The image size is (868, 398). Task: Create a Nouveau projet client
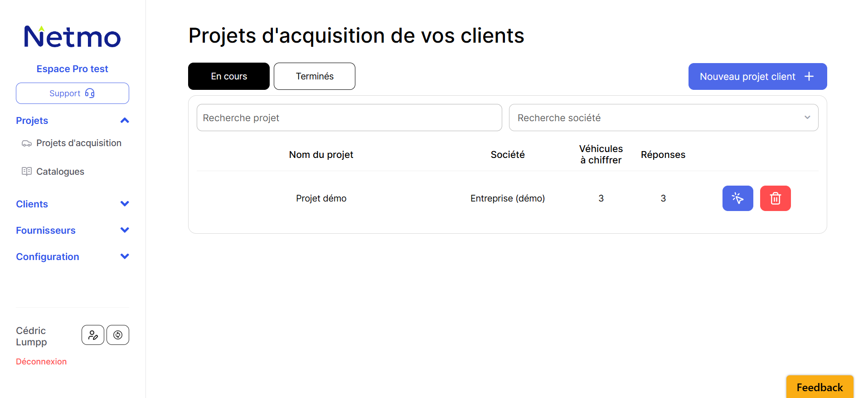click(x=757, y=76)
